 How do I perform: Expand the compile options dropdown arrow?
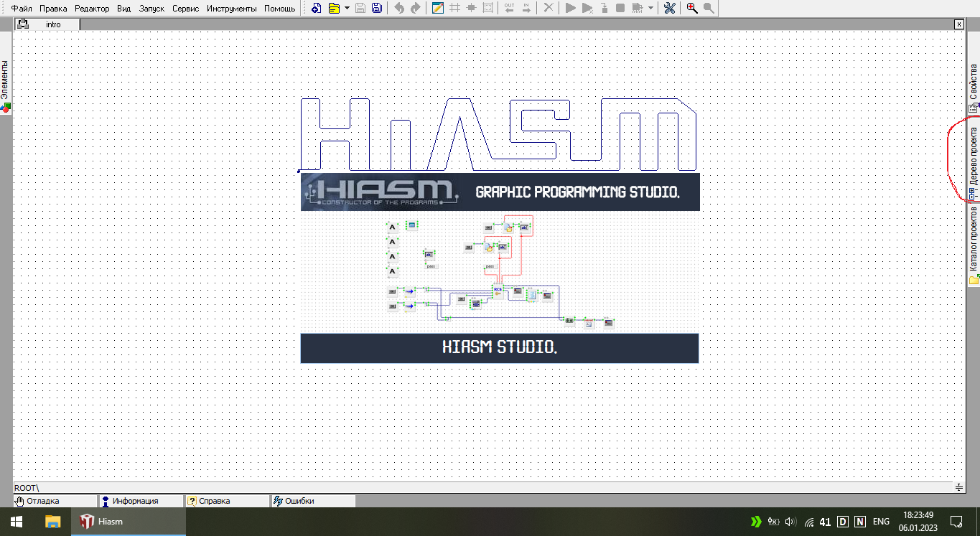point(650,9)
